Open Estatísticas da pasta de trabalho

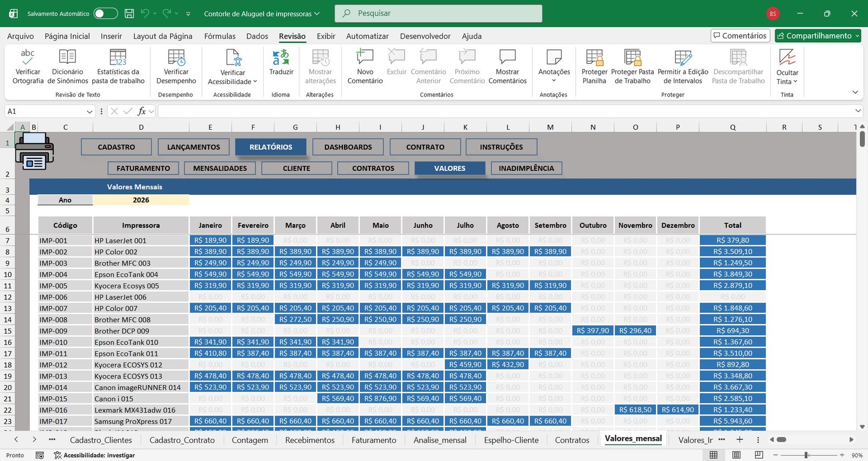point(118,67)
